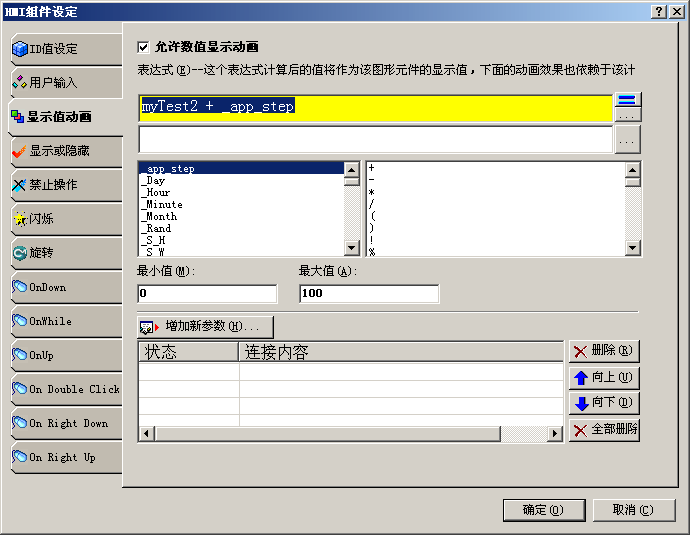Open the ID值设定 tab
The width and height of the screenshot is (690, 535).
[64, 48]
